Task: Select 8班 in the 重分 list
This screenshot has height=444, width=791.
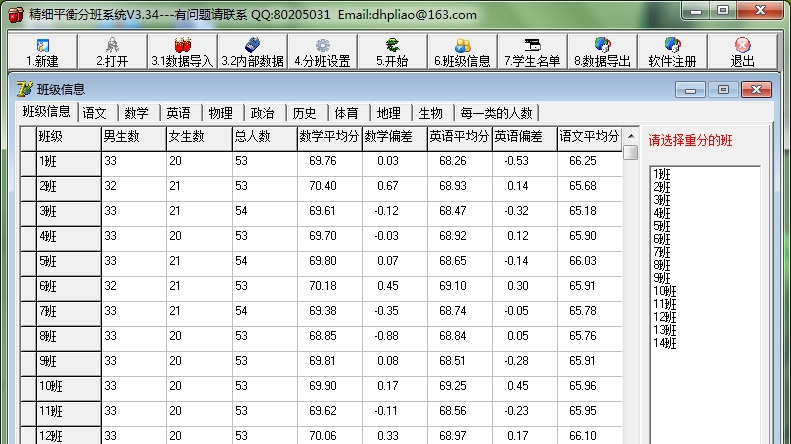Action: coord(662,265)
